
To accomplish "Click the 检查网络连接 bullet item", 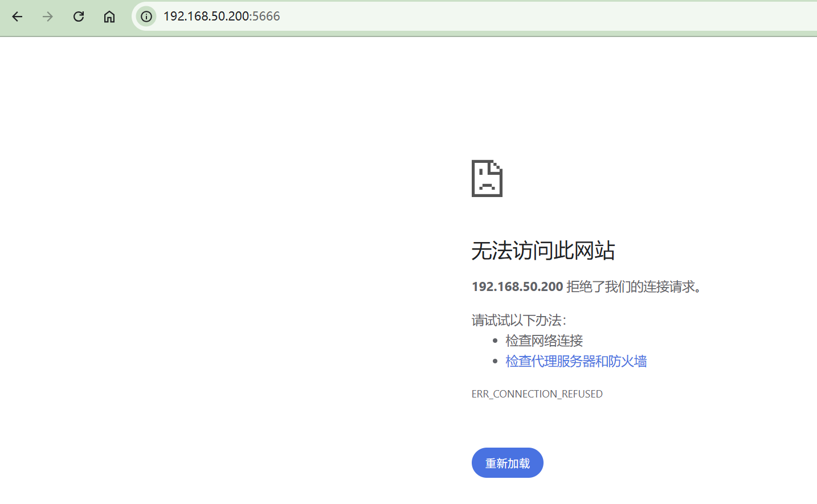I will tap(544, 340).
